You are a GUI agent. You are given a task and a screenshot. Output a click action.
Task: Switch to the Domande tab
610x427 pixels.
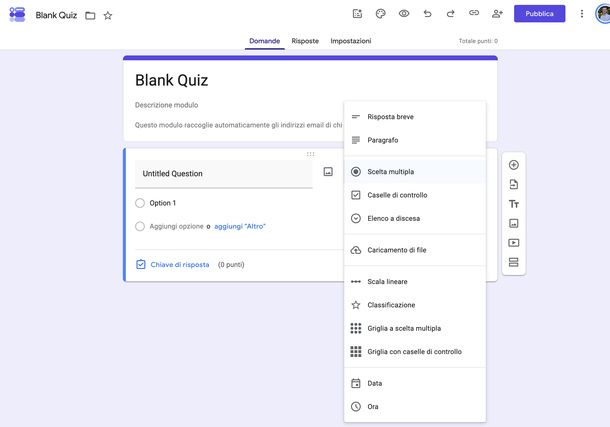(x=265, y=41)
